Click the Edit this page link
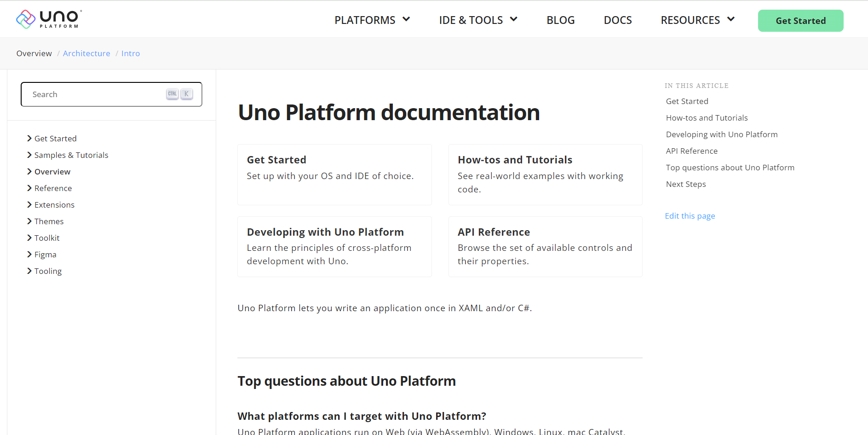The height and width of the screenshot is (435, 868). pyautogui.click(x=690, y=216)
